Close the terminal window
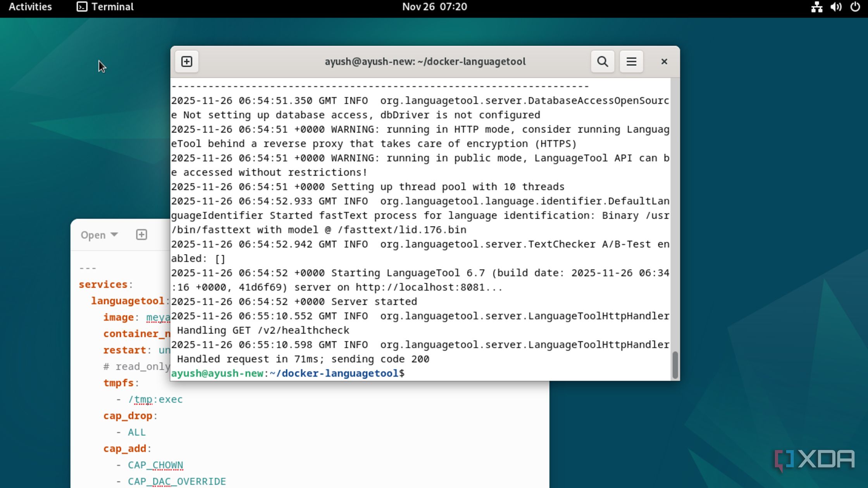868x488 pixels. coord(664,62)
